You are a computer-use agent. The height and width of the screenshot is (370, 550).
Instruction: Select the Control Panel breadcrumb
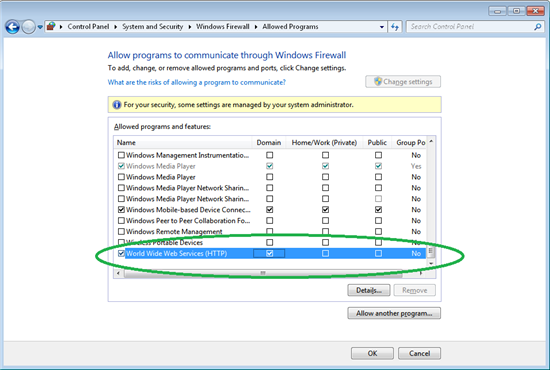point(88,27)
